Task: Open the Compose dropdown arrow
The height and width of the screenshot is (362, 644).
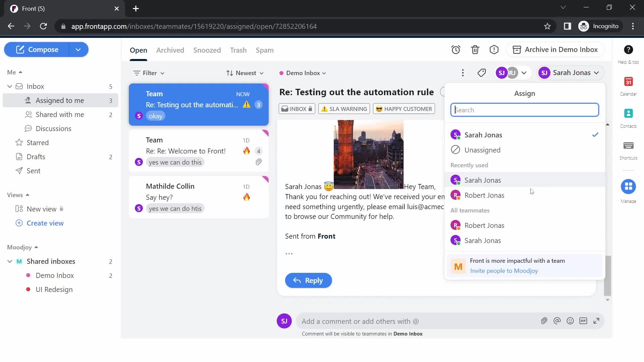Action: (78, 50)
